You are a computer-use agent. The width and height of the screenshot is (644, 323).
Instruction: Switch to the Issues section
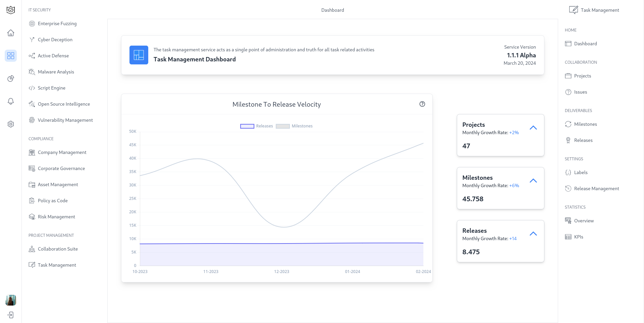[x=581, y=92]
